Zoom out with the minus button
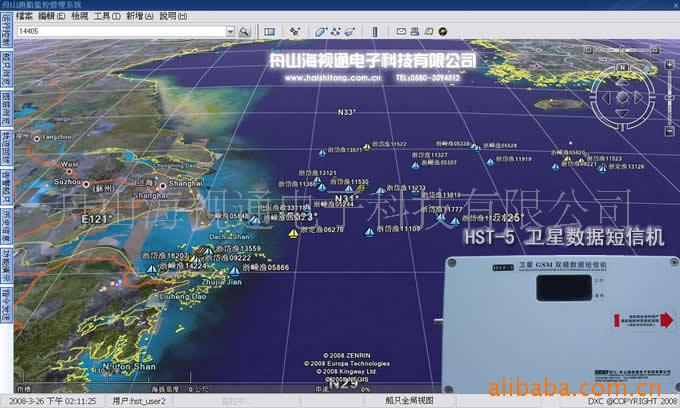This screenshot has width=680, height=408. pos(669,130)
